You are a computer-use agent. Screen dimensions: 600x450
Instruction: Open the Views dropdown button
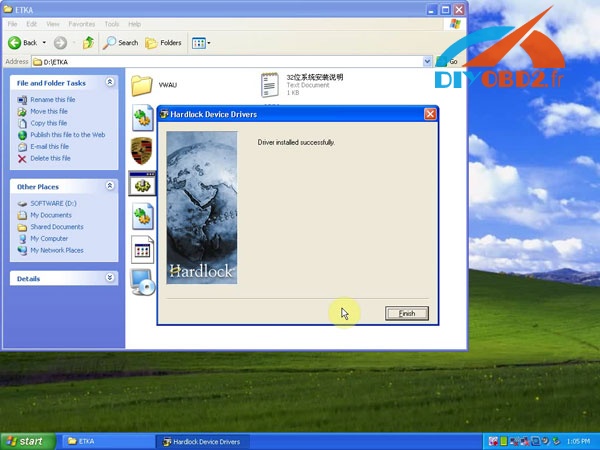(201, 43)
